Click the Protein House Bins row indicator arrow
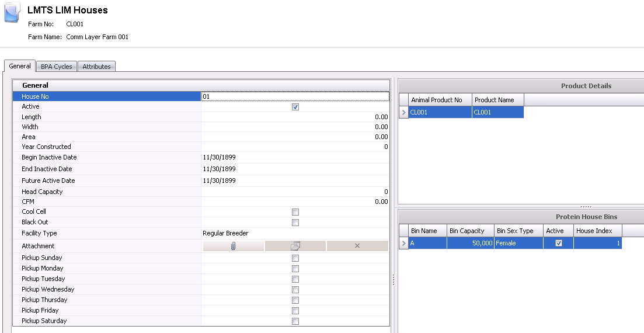Image resolution: width=644 pixels, height=333 pixels. (x=403, y=243)
